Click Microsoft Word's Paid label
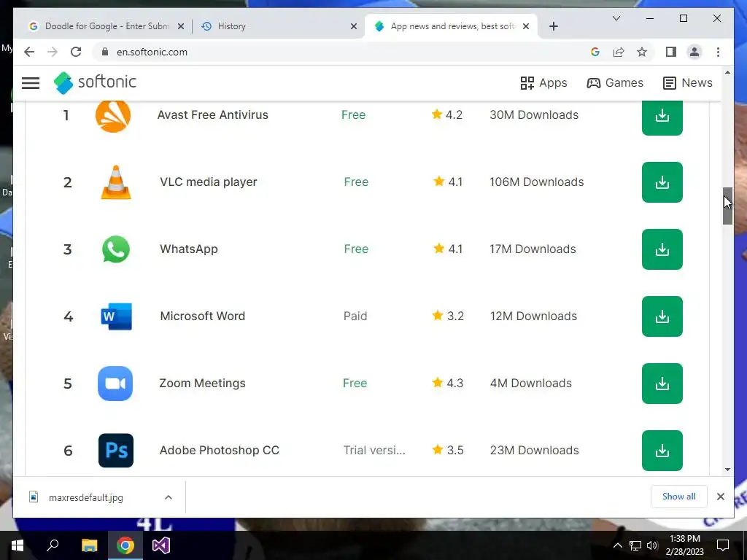The image size is (747, 560). (x=355, y=316)
